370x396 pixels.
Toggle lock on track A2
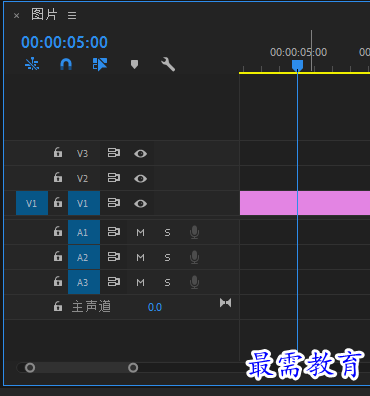(x=58, y=257)
